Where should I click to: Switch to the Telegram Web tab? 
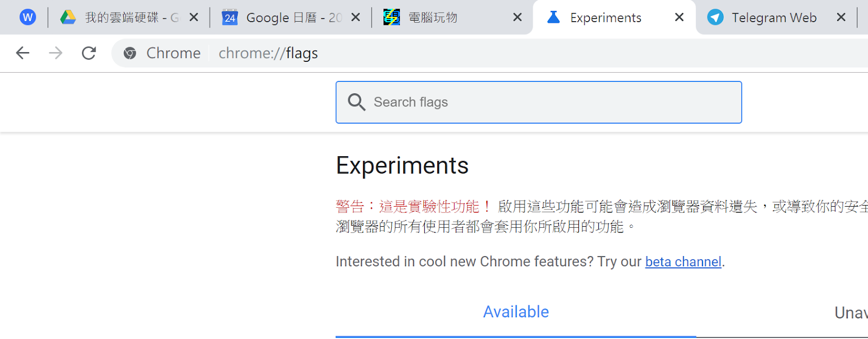770,17
